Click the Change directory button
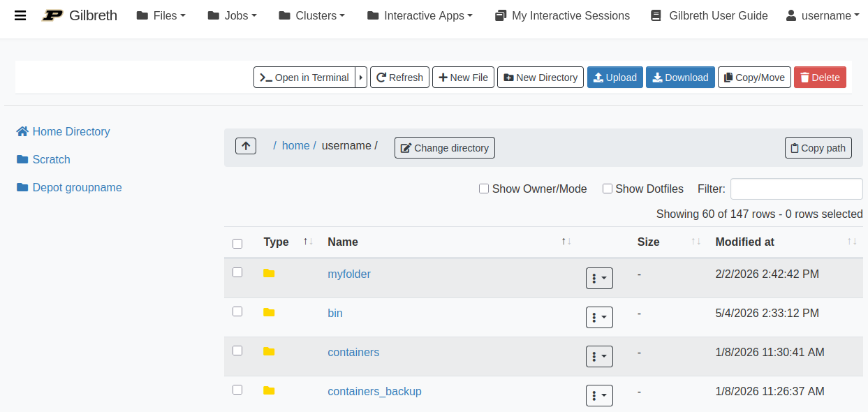The height and width of the screenshot is (412, 868). 445,148
